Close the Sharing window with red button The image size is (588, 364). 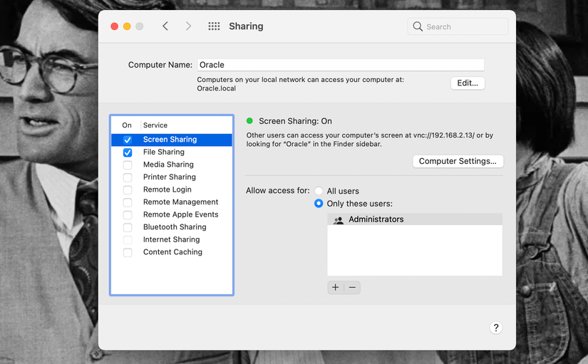pos(114,26)
